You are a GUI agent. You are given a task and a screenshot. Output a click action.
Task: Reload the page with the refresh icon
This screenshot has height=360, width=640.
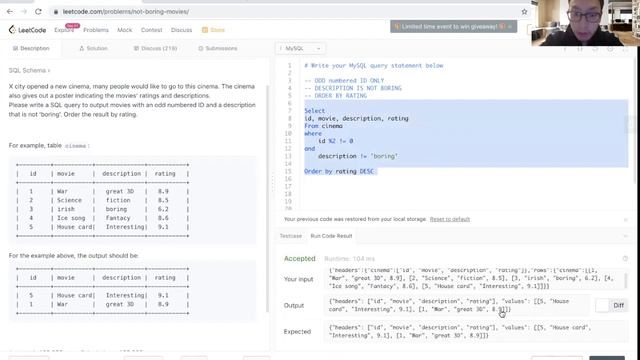[x=38, y=11]
